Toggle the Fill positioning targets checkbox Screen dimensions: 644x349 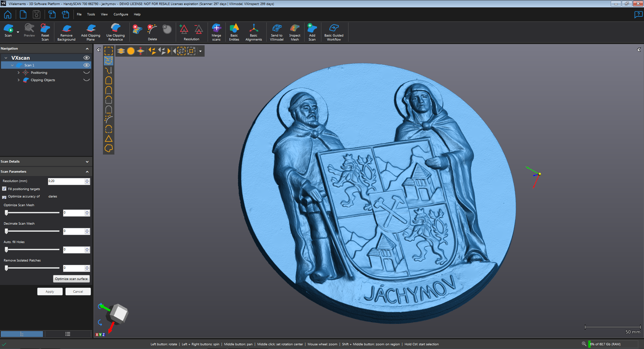click(4, 189)
